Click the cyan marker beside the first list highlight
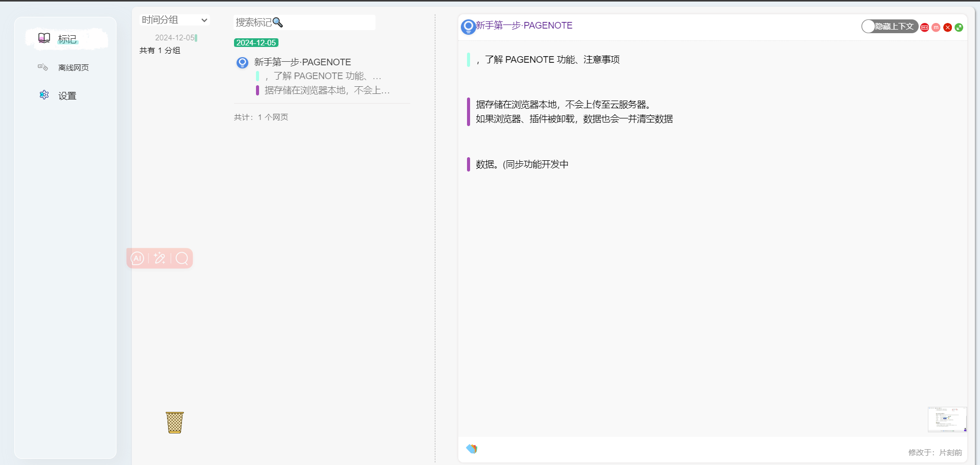This screenshot has width=980, height=465. [x=258, y=76]
